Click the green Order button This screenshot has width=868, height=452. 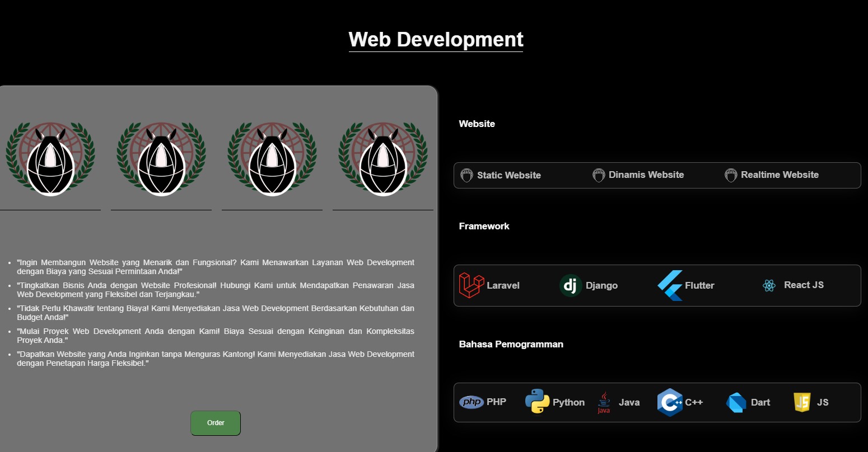(x=216, y=423)
